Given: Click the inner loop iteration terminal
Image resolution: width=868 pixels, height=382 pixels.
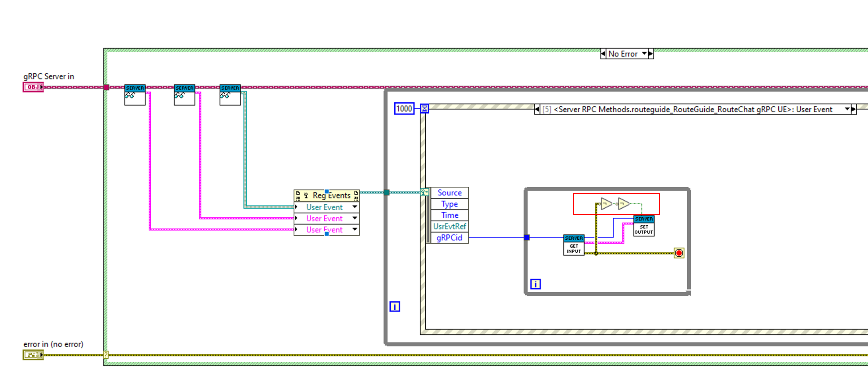Looking at the screenshot, I should pos(535,284).
